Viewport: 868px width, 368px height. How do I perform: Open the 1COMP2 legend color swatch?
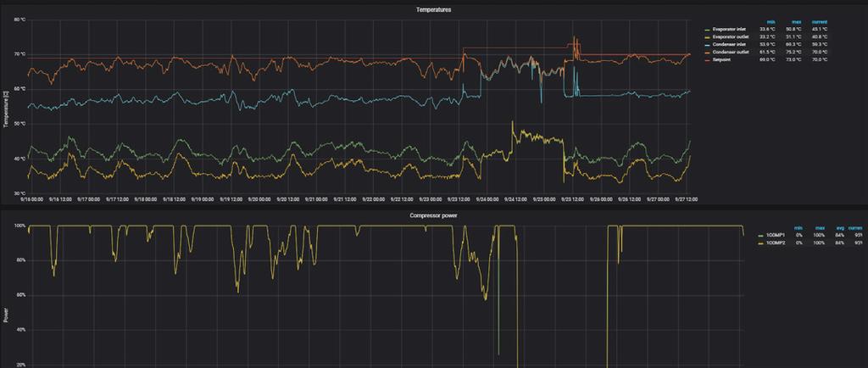[x=760, y=243]
